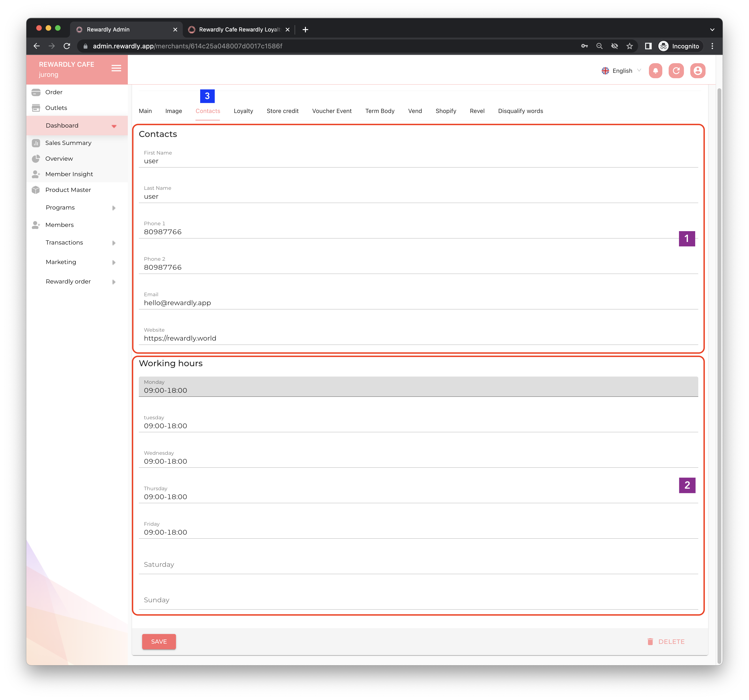The height and width of the screenshot is (700, 749).
Task: Collapse the Dashboard menu section
Action: 77,125
